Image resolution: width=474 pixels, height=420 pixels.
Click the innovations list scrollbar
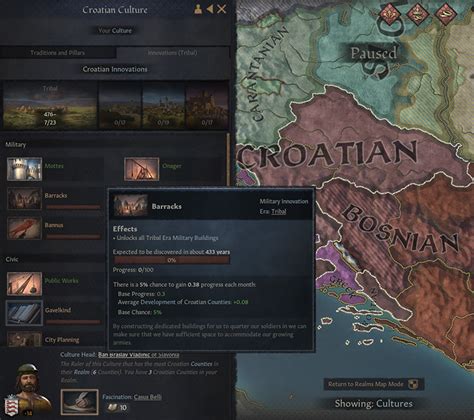click(x=228, y=160)
